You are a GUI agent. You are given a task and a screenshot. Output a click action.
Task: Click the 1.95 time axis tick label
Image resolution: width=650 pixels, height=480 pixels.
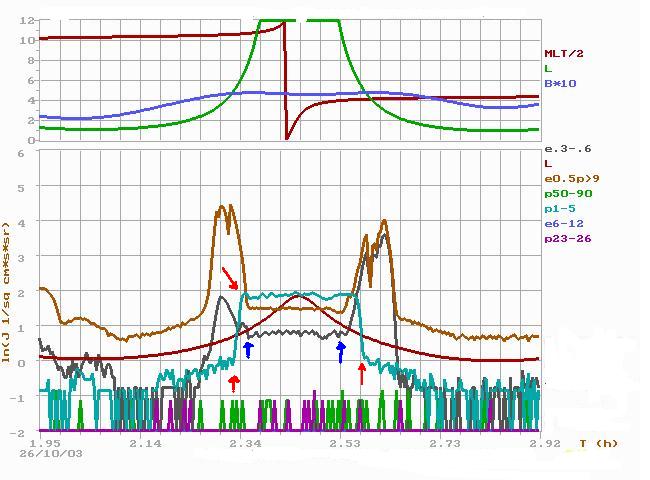click(46, 442)
